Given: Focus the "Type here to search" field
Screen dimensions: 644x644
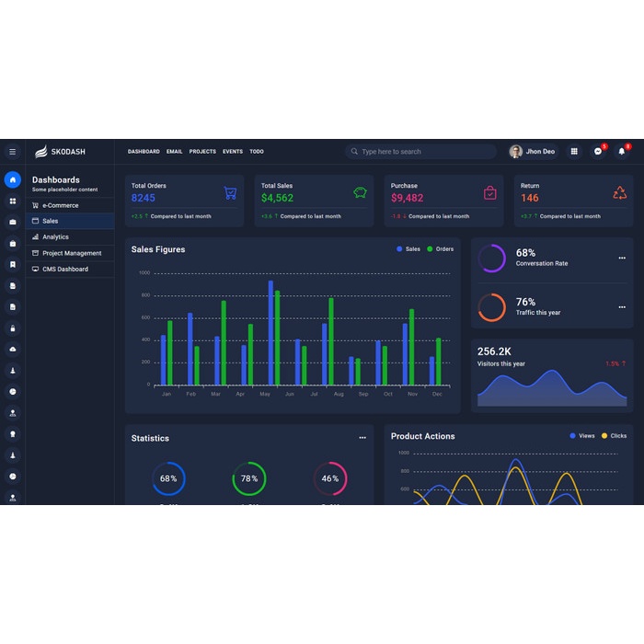Looking at the screenshot, I should [421, 152].
